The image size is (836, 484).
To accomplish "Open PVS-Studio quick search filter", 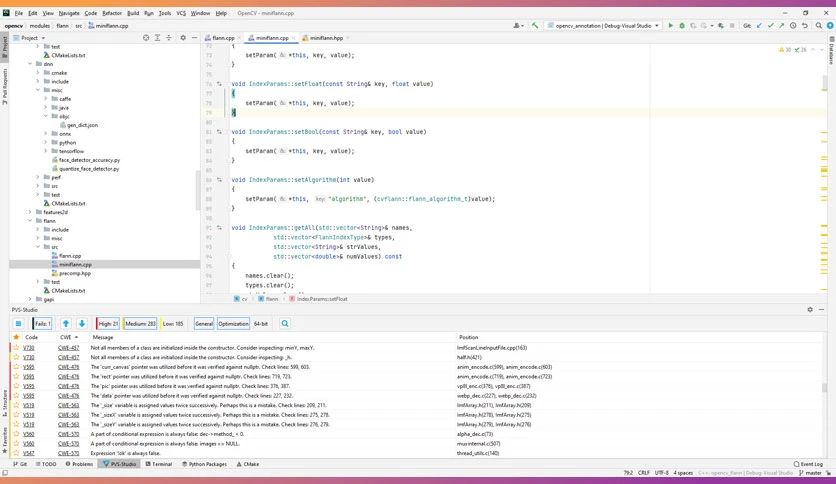I will coord(285,324).
